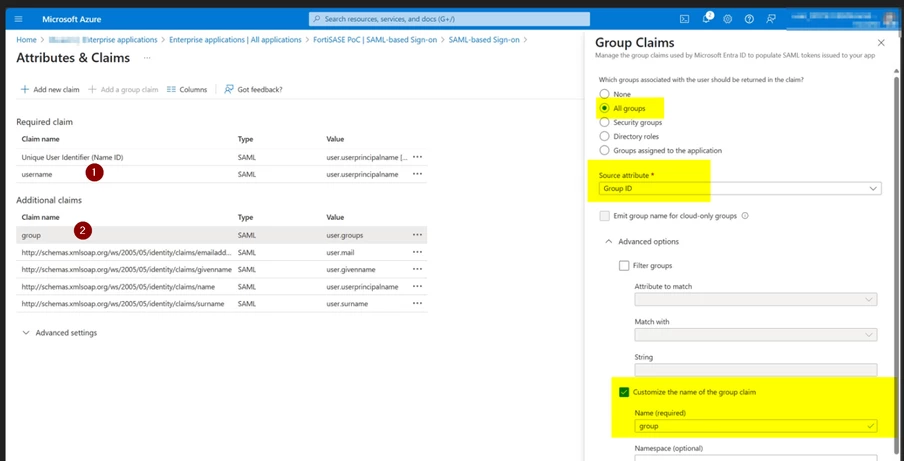Open the Source attribute dropdown
This screenshot has width=904, height=461.
coord(740,188)
